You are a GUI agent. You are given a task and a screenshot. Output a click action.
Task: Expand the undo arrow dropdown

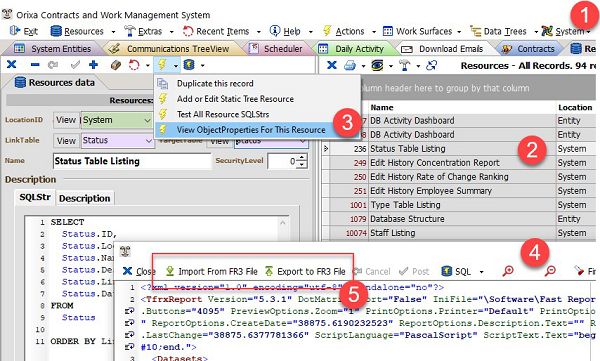[x=148, y=65]
